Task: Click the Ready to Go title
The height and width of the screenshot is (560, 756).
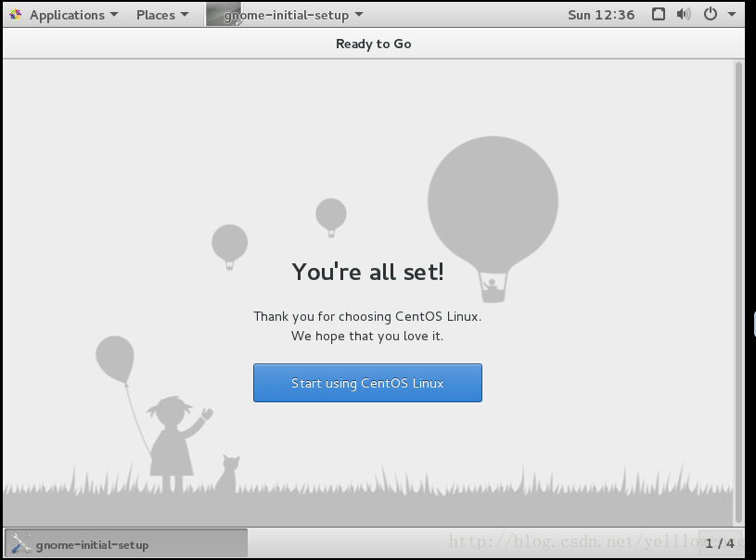Action: tap(374, 44)
